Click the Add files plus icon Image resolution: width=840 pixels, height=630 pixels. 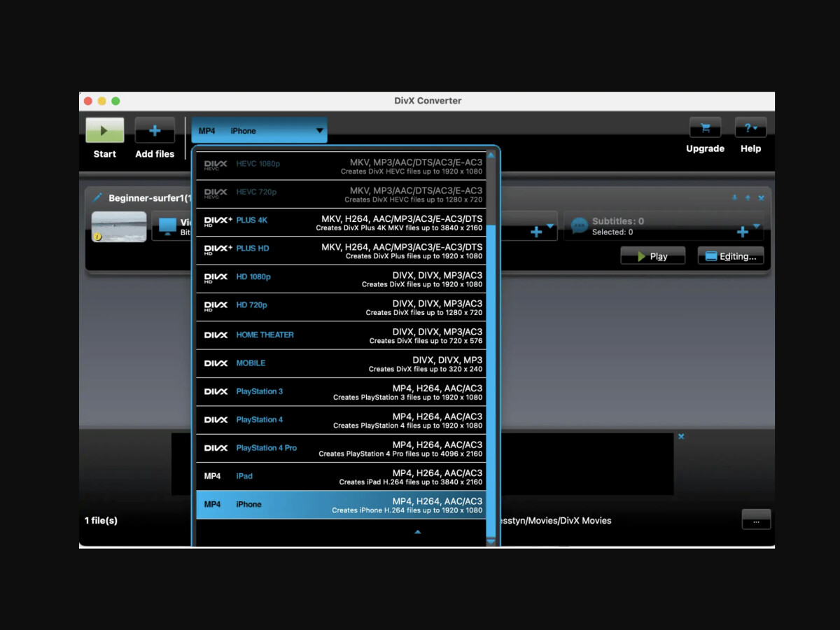pos(155,131)
